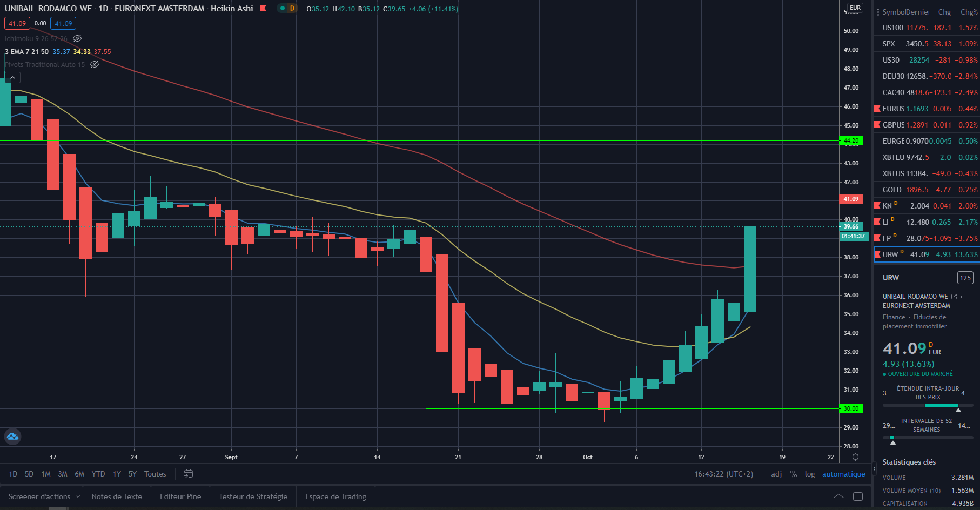The width and height of the screenshot is (980, 510).
Task: Click the red 41.09 price label on axis
Action: point(851,199)
